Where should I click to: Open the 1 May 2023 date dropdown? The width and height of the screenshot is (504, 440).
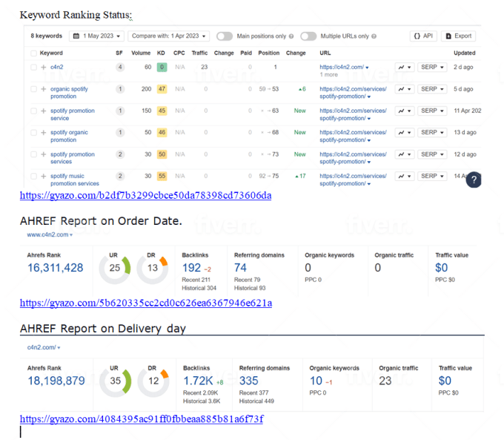tap(96, 36)
